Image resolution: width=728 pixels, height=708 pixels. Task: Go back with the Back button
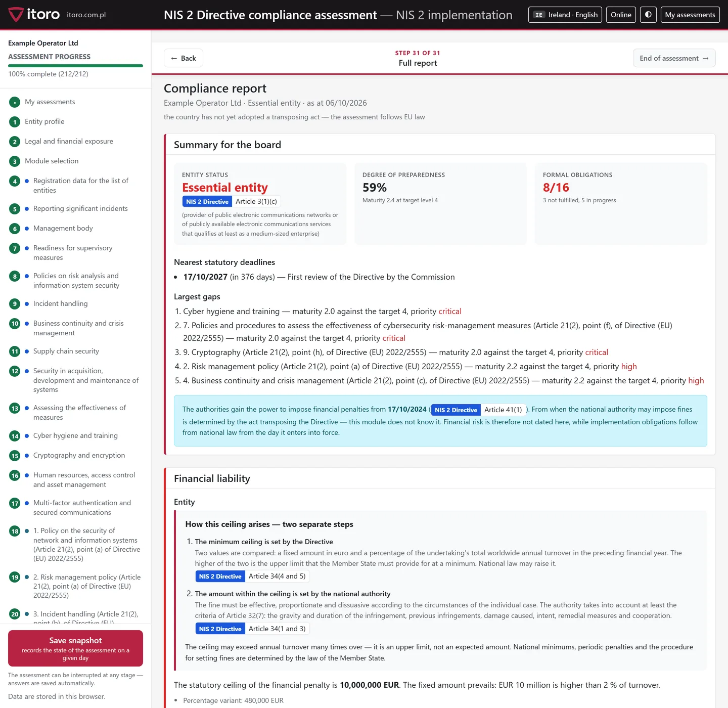184,58
